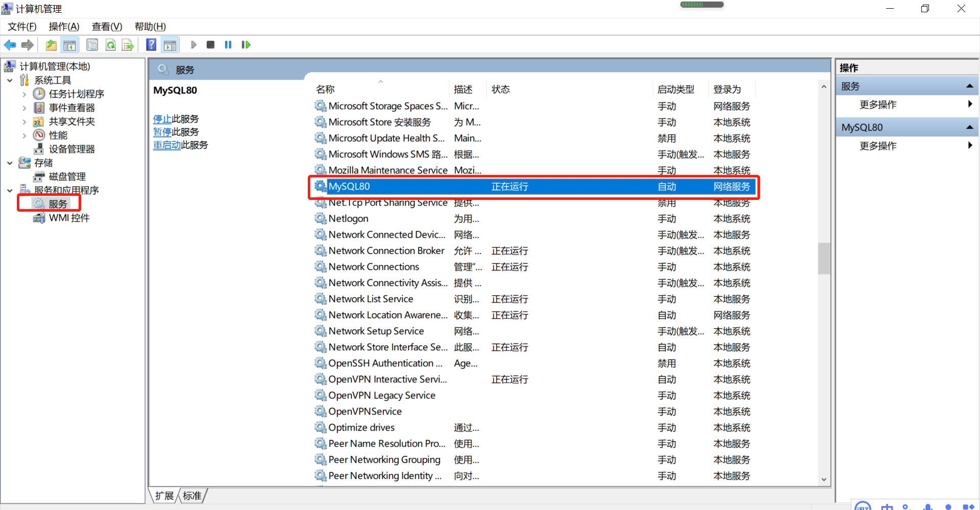The height and width of the screenshot is (510, 980).
Task: Sort by the 登录为 column header
Action: [731, 89]
